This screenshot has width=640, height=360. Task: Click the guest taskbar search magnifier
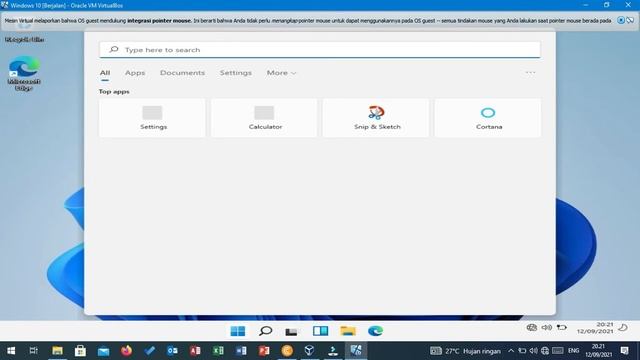point(265,331)
